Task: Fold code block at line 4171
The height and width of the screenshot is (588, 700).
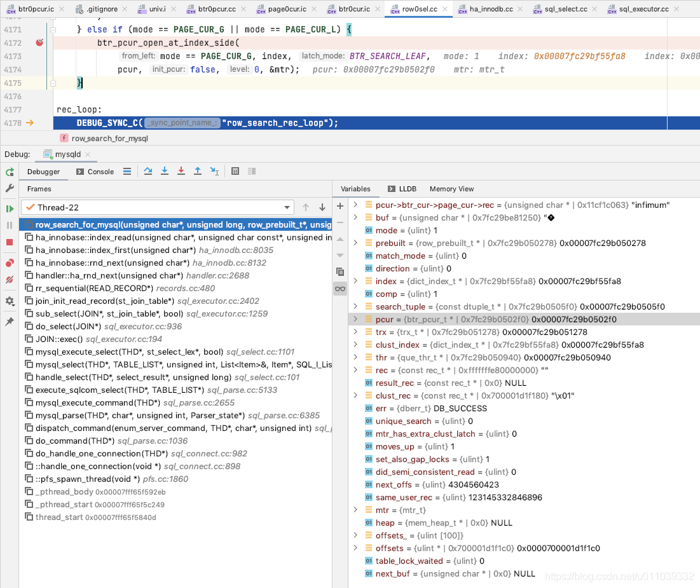Action: tap(53, 30)
